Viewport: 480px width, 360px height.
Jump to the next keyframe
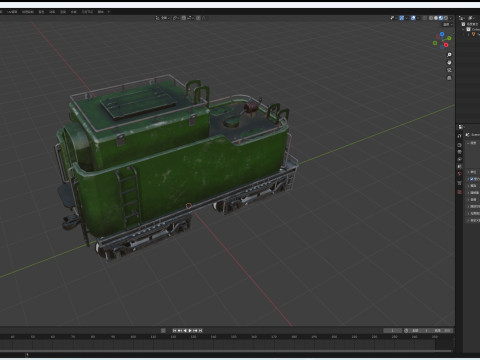[x=195, y=330]
